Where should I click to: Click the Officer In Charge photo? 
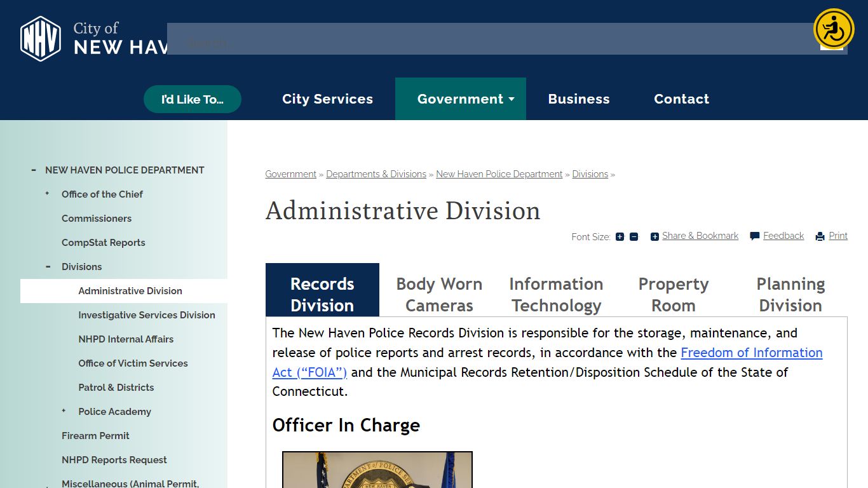(x=377, y=470)
